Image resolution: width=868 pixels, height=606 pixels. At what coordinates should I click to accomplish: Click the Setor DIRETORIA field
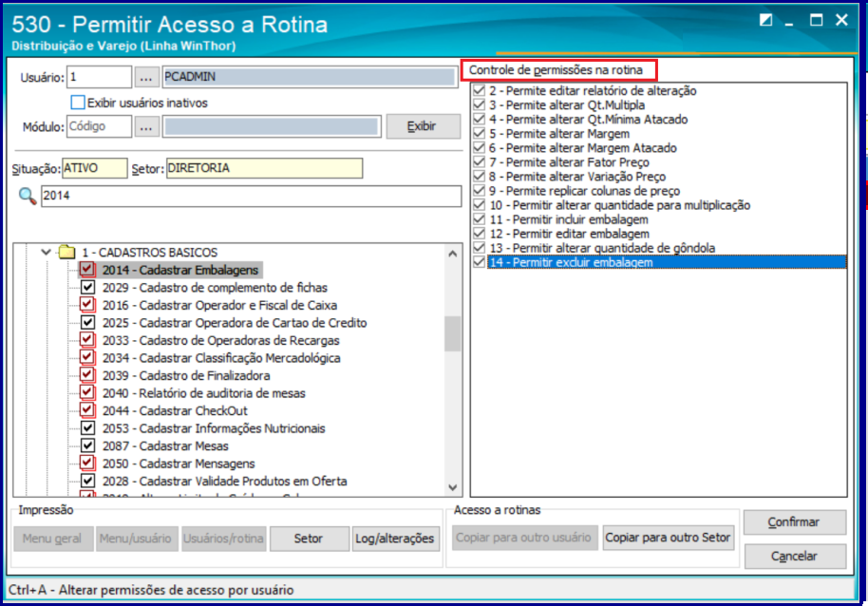point(265,168)
